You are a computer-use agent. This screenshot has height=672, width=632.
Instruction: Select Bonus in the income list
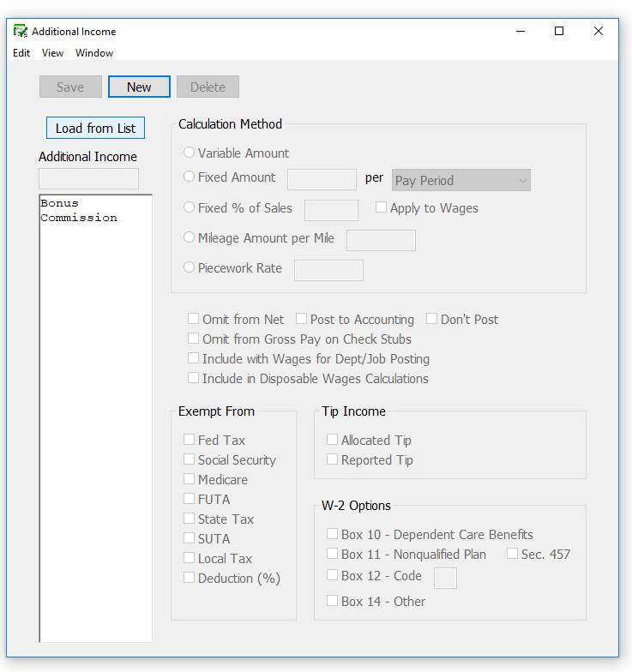pos(59,204)
